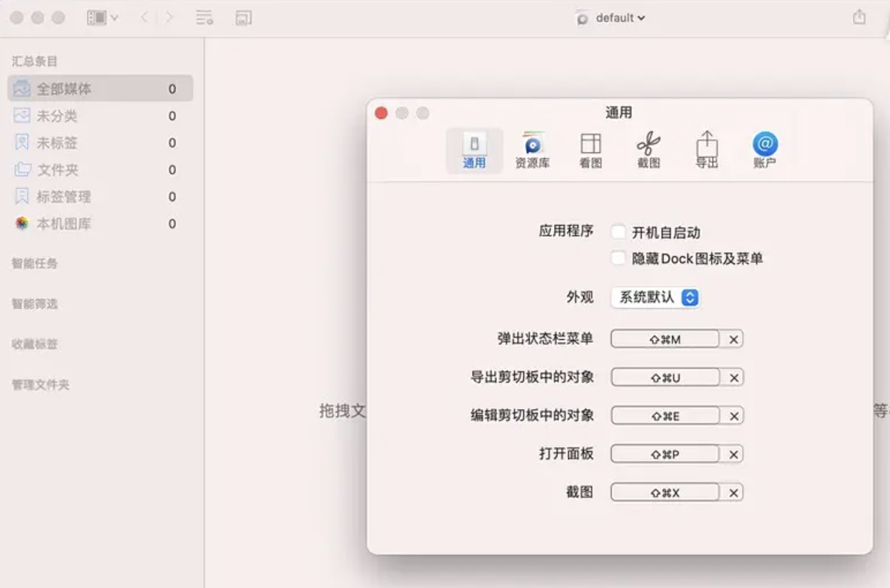Viewport: 890px width, 588px height.
Task: Open the 截图 scissors preferences icon
Action: (648, 148)
